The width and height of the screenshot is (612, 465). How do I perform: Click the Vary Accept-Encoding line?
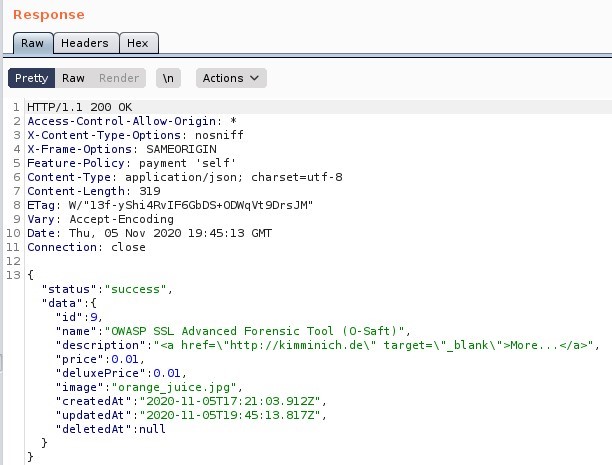click(100, 219)
